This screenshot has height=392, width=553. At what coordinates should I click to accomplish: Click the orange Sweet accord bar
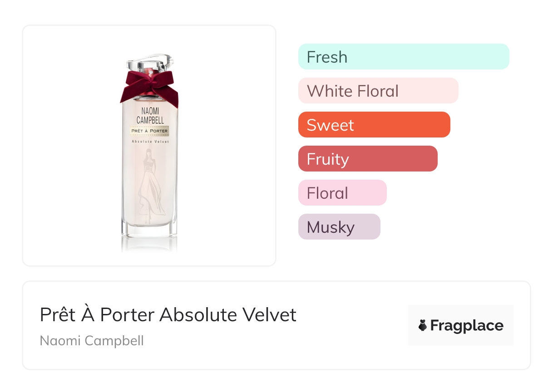tap(374, 125)
